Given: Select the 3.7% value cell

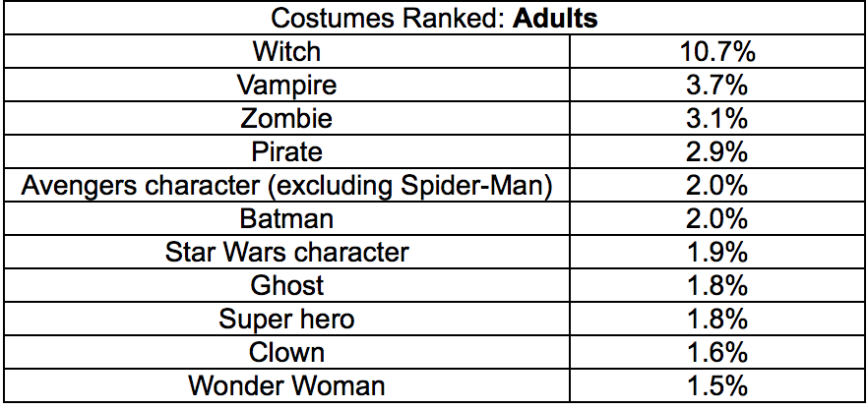Looking at the screenshot, I should tap(716, 86).
